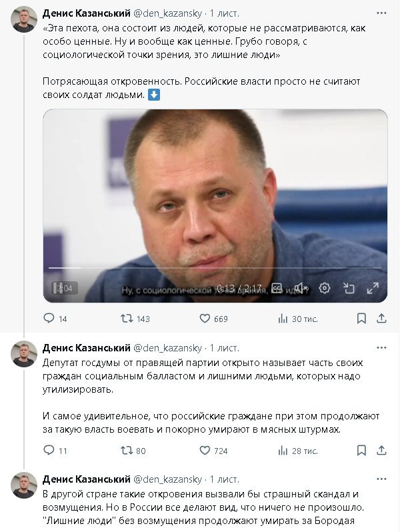Unmute the video sound
This screenshot has width=404, height=532.
(301, 288)
